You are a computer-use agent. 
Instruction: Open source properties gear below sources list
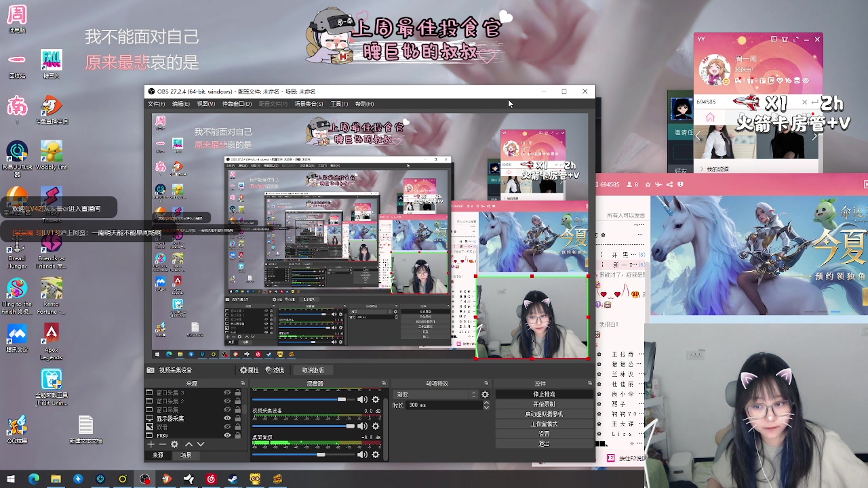(x=174, y=444)
